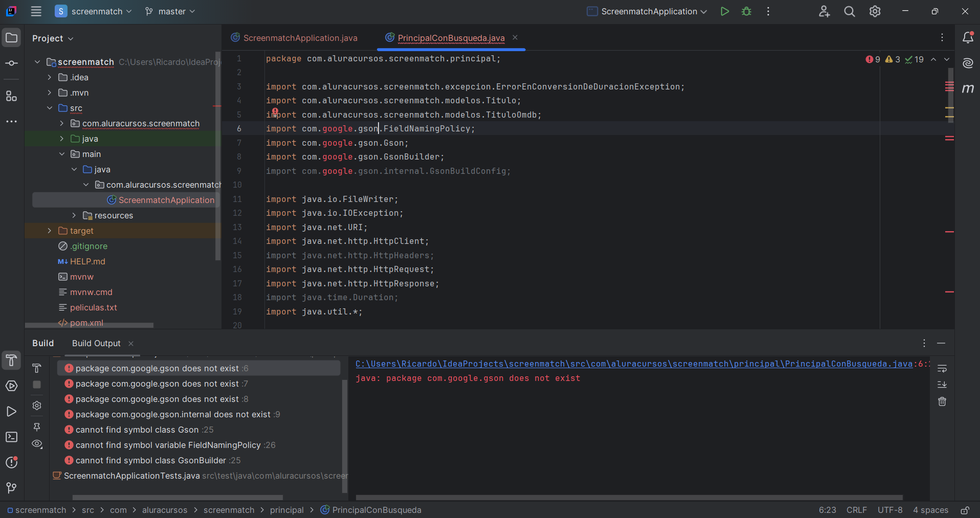Open peliculas.txt in project tree
The width and height of the screenshot is (980, 518).
tap(93, 307)
